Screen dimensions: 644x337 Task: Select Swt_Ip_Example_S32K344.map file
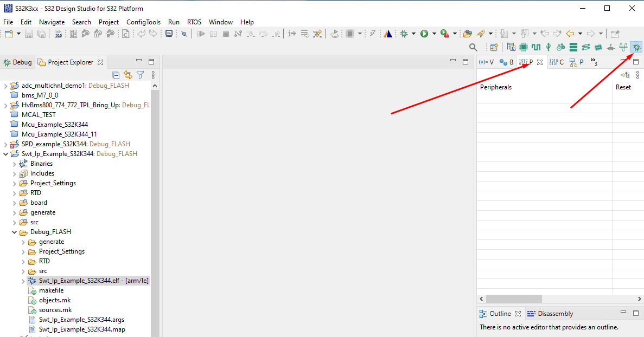click(x=82, y=329)
